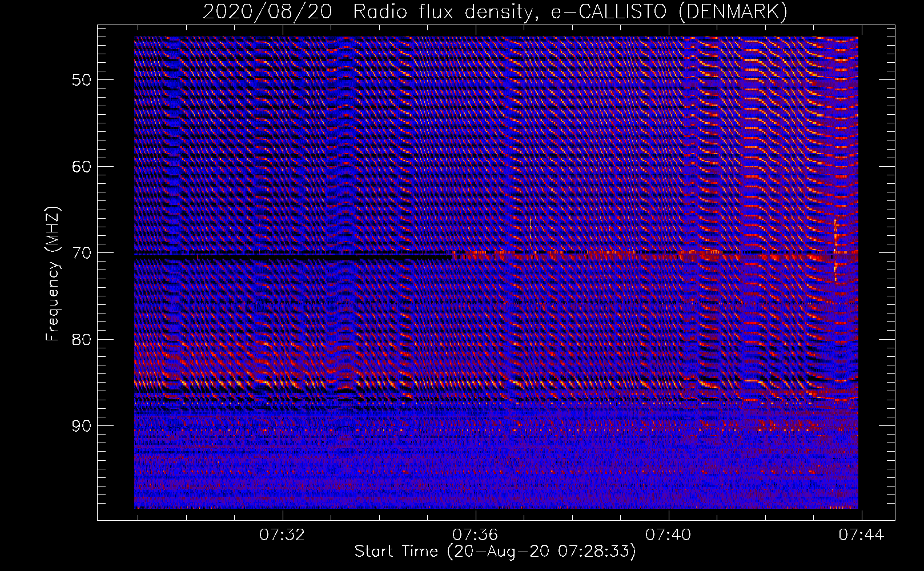
Task: Click the 07:32 time tick label
Action: [x=282, y=535]
